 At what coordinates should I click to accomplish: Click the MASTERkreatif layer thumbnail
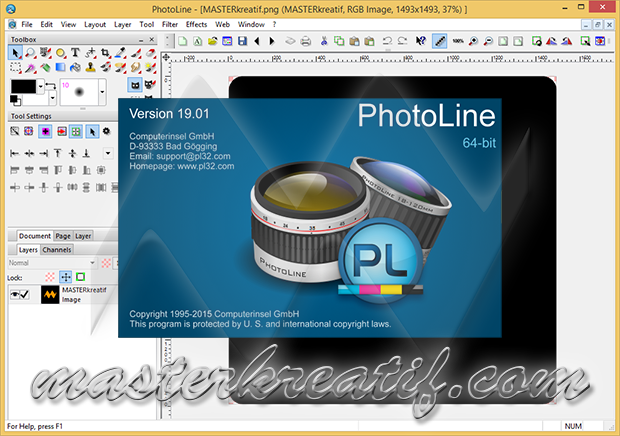(x=50, y=294)
